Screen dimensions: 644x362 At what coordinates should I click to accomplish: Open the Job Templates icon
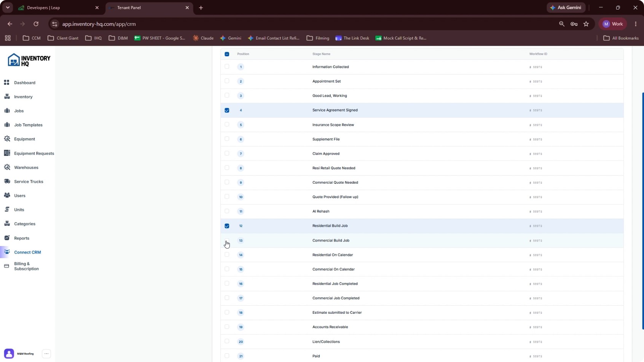(7, 125)
